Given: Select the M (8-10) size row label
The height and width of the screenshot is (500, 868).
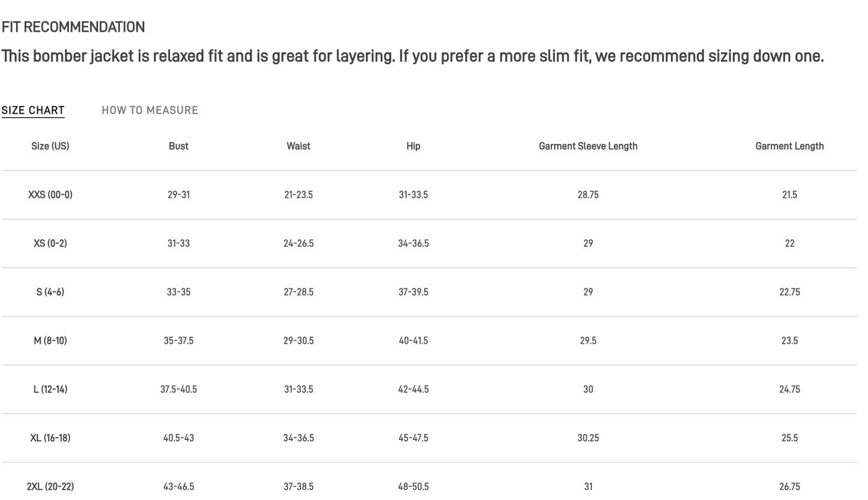Looking at the screenshot, I should click(50, 341).
